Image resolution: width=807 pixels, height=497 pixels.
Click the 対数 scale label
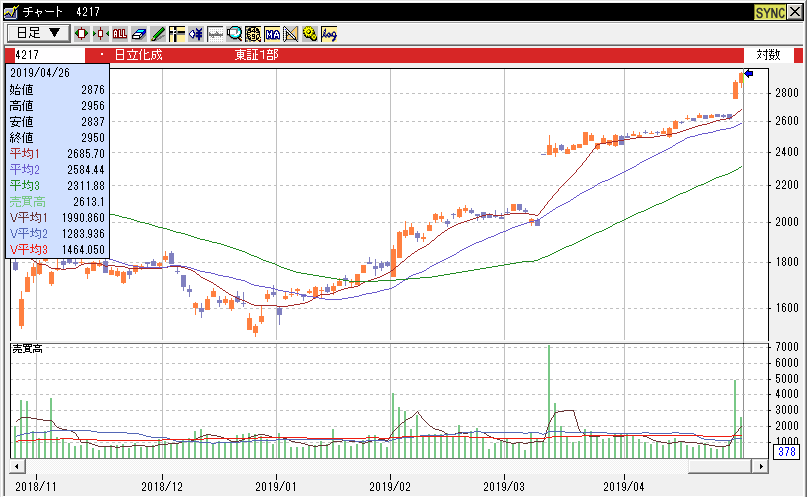768,55
